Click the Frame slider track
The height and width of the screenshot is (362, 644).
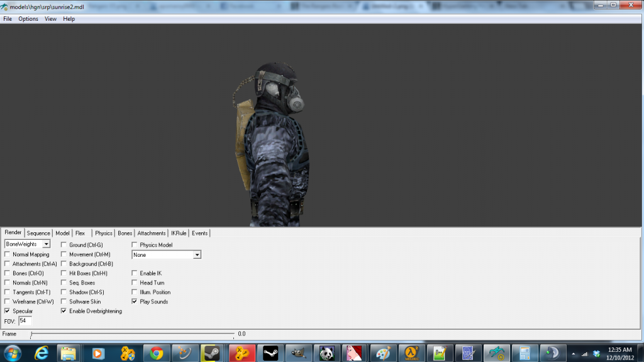pyautogui.click(x=132, y=334)
